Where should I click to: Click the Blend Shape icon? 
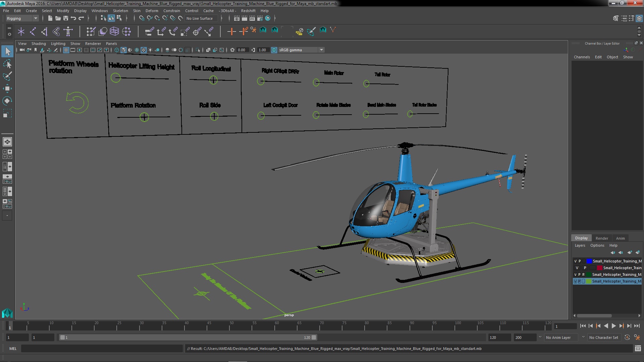click(x=103, y=32)
